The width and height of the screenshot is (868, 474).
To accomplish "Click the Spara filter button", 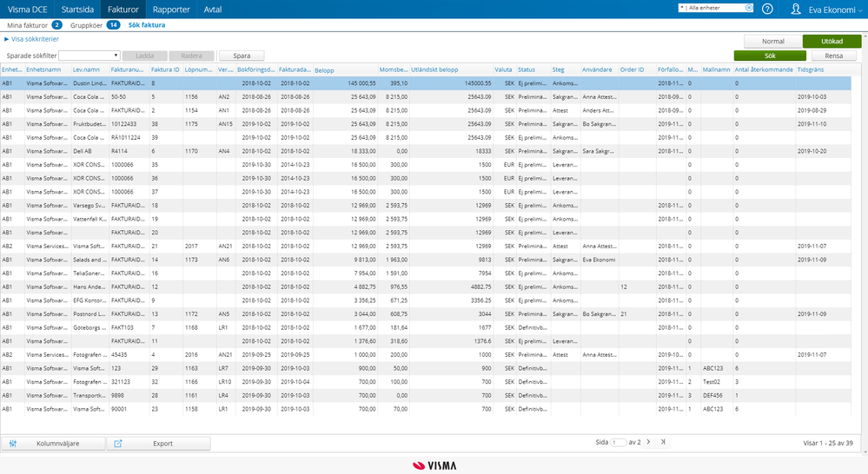I will (x=242, y=56).
